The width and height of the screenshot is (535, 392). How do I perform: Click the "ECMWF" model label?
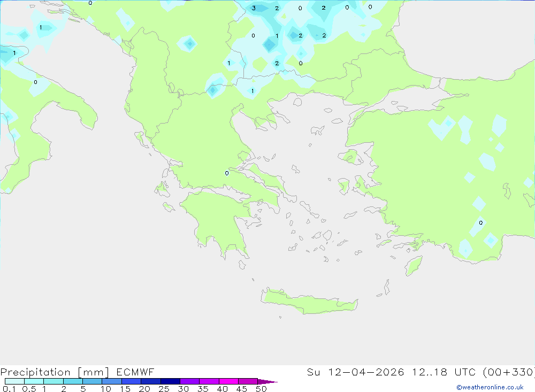click(135, 372)
